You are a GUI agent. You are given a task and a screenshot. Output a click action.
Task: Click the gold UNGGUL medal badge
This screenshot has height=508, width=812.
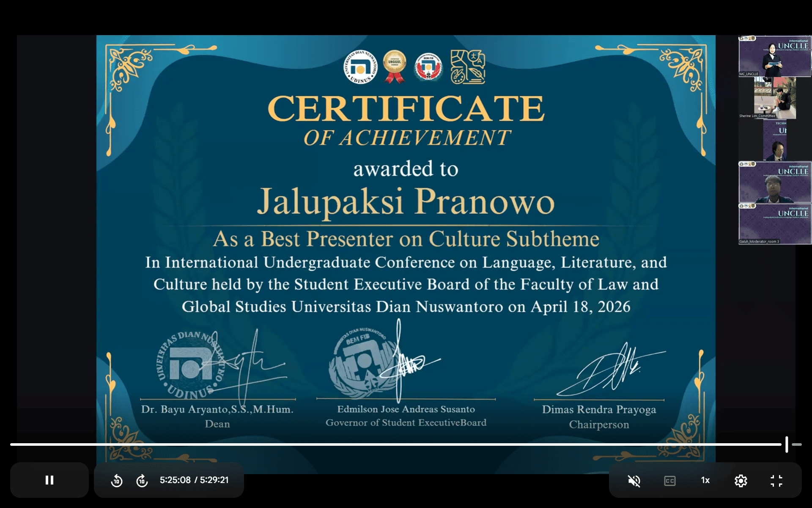coord(395,66)
